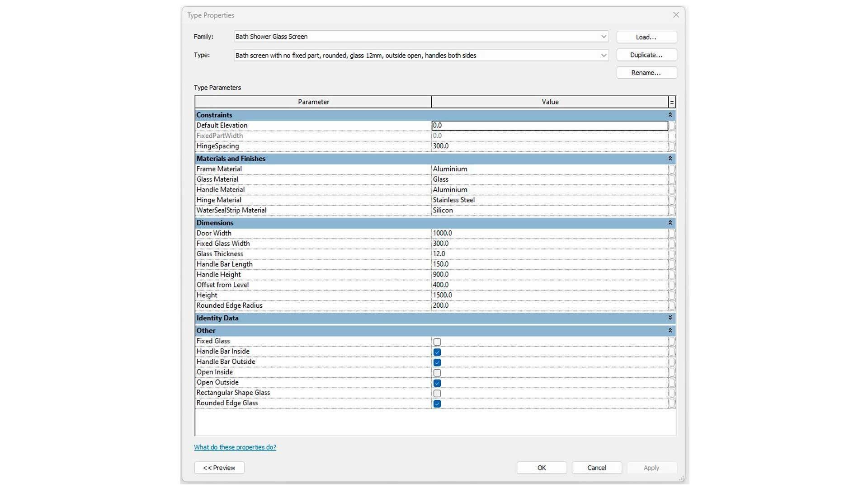Click the Glass Thickness value field

[x=549, y=254]
